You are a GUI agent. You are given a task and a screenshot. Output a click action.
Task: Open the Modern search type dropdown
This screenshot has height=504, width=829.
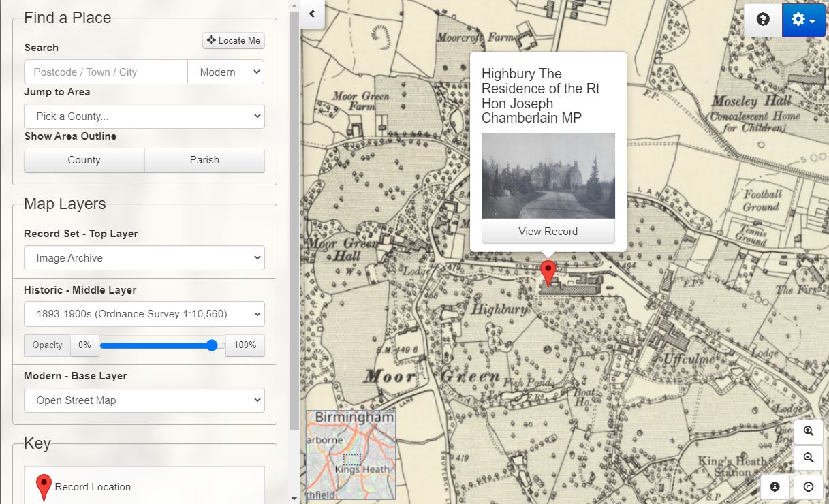click(225, 72)
